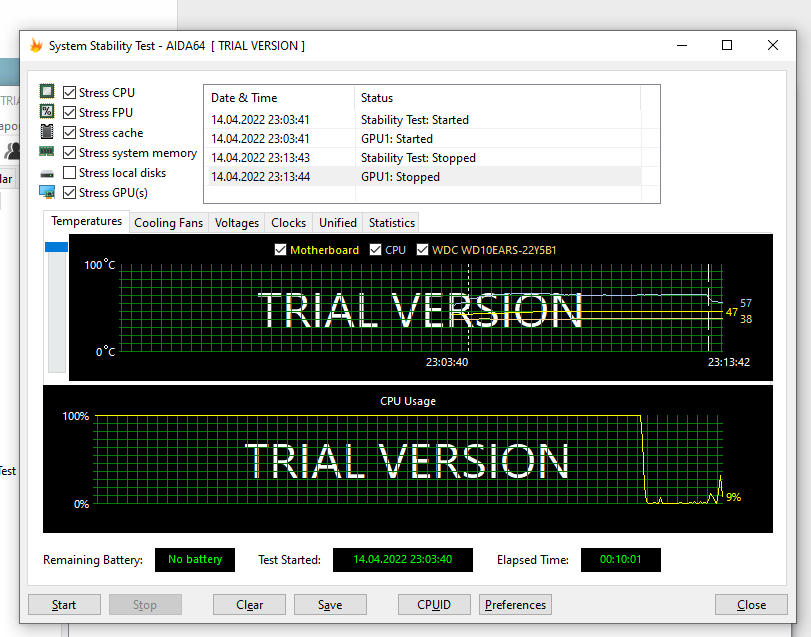Toggle the CPU temperature graph checkbox
The width and height of the screenshot is (811, 637).
click(x=376, y=250)
